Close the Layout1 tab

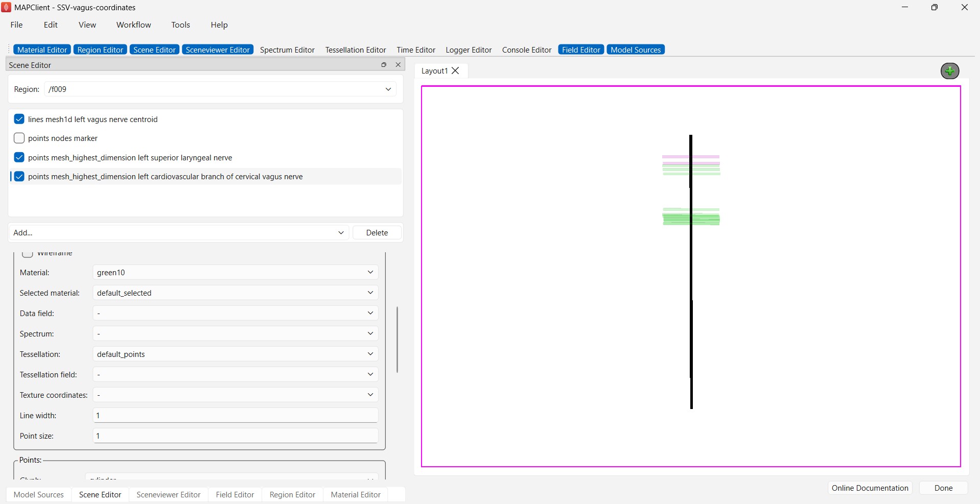click(x=456, y=71)
